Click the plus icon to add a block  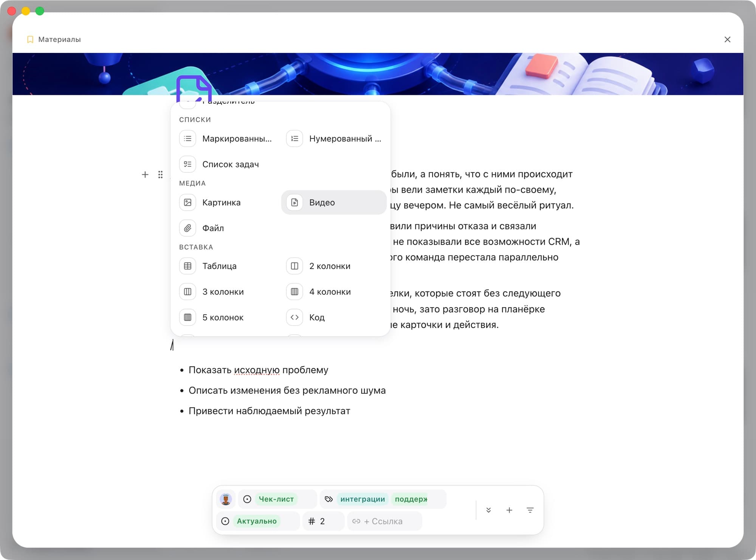(145, 174)
